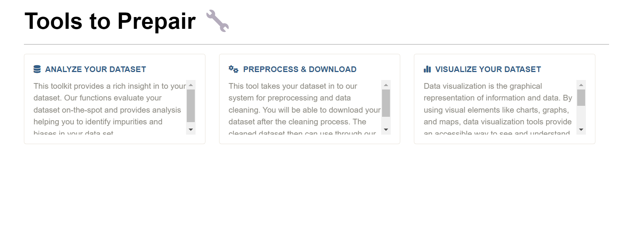Click the database icon for Analyze Your Dataset

click(x=37, y=69)
